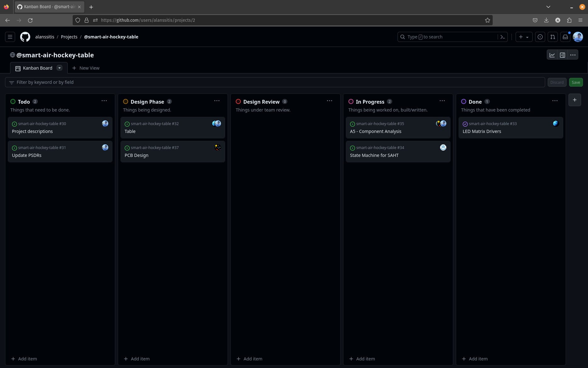Click the smart-air-hockey-table #34 reference
The image size is (588, 368).
tap(380, 147)
